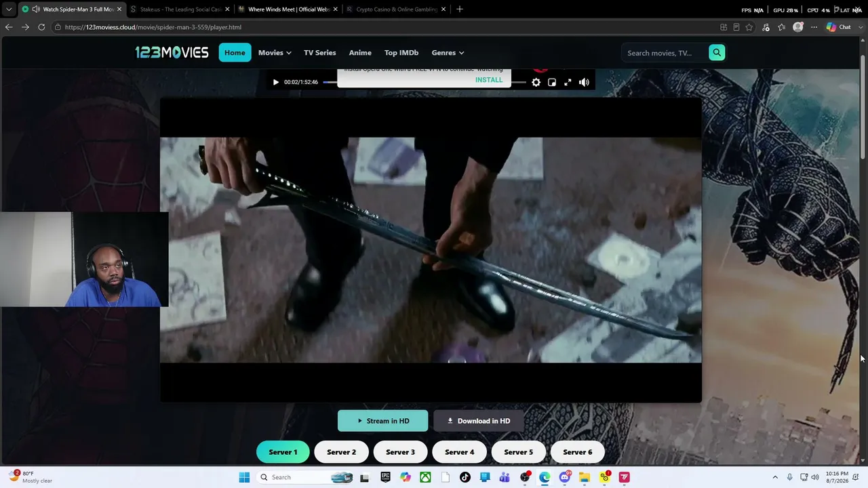Select Server 1
This screenshot has width=868, height=488.
tap(283, 452)
